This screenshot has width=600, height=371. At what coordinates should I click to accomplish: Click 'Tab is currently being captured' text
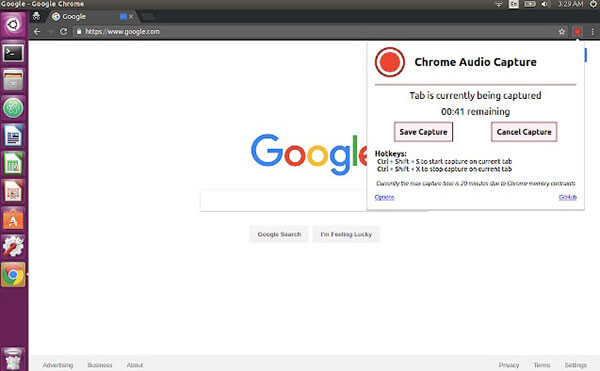475,96
